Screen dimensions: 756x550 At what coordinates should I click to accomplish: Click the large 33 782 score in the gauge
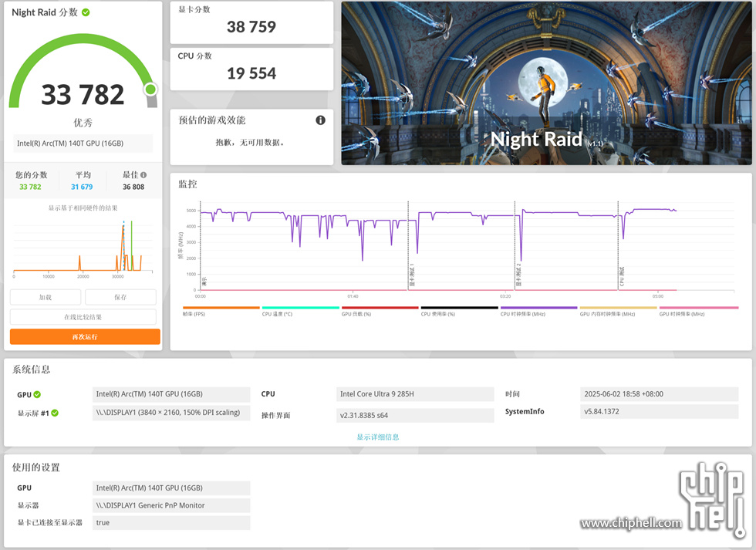coord(83,94)
